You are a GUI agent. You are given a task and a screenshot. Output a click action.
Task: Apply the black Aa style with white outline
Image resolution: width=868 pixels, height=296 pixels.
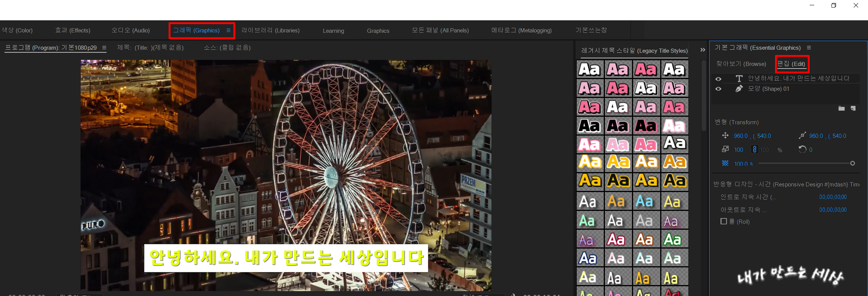[589, 126]
